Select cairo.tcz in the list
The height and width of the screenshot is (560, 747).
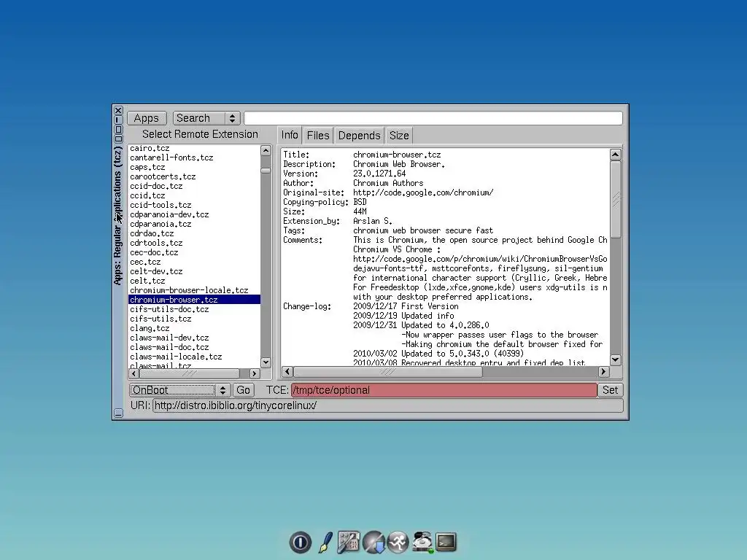click(194, 148)
